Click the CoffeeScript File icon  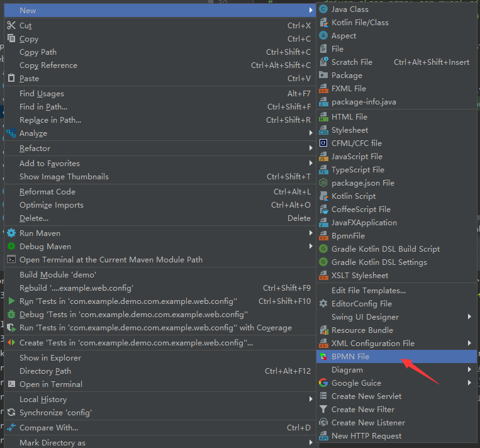pyautogui.click(x=323, y=209)
